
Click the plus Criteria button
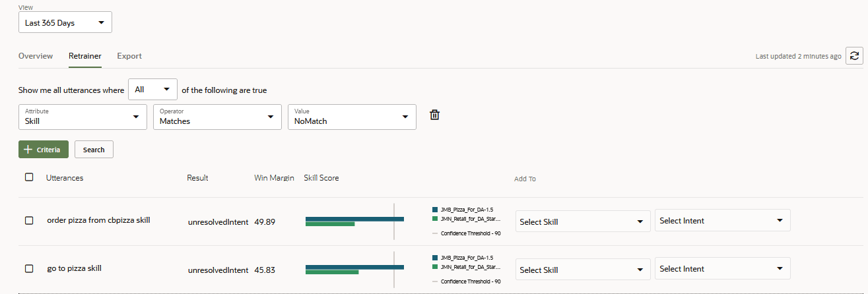pos(44,150)
